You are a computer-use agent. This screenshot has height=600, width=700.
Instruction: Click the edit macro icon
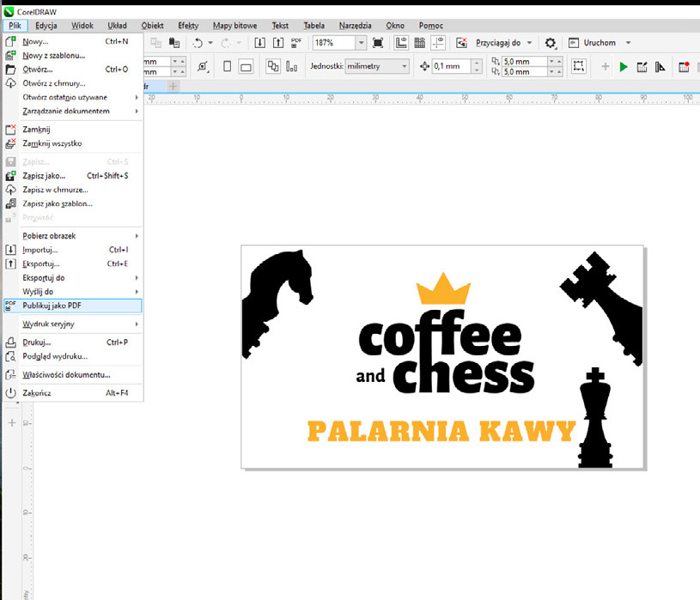tap(642, 67)
